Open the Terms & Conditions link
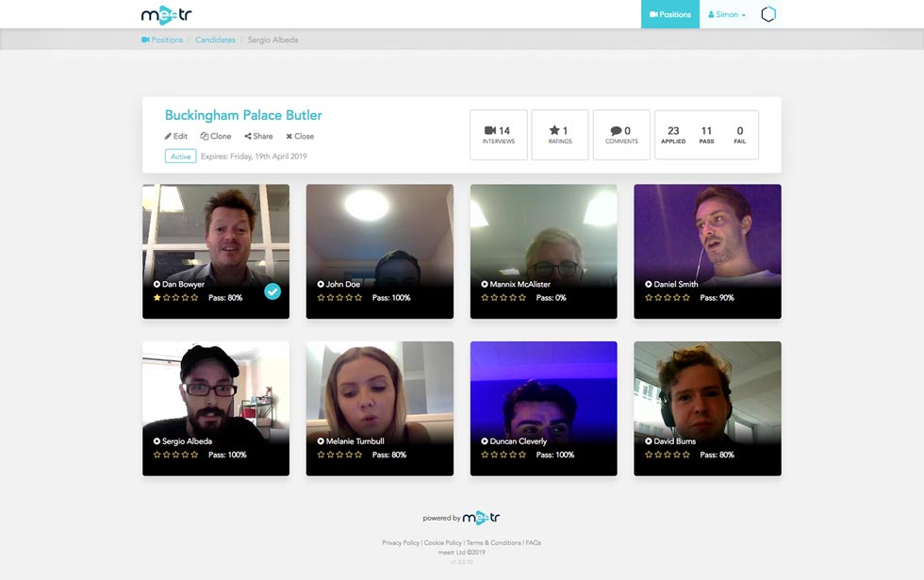The height and width of the screenshot is (580, 924). coord(493,543)
